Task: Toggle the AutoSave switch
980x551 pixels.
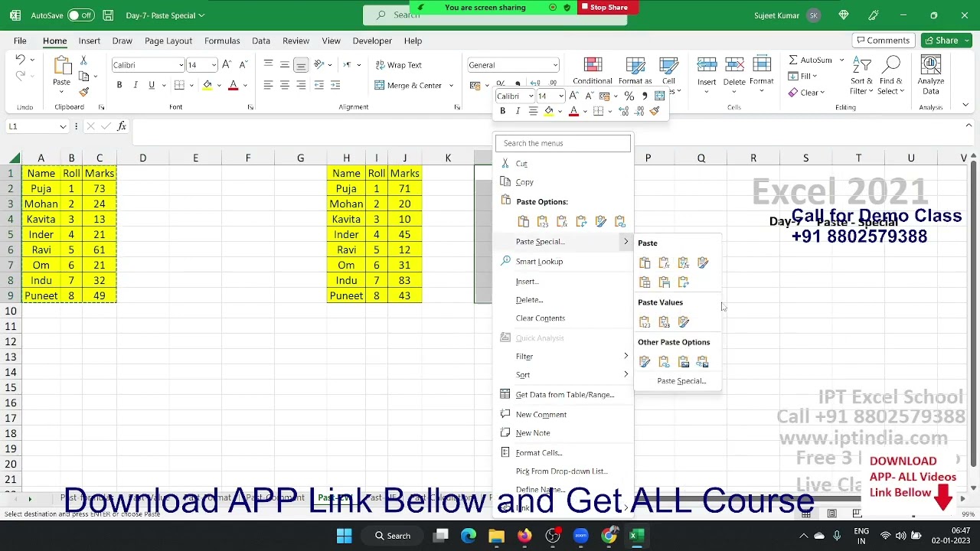Action: pyautogui.click(x=81, y=15)
